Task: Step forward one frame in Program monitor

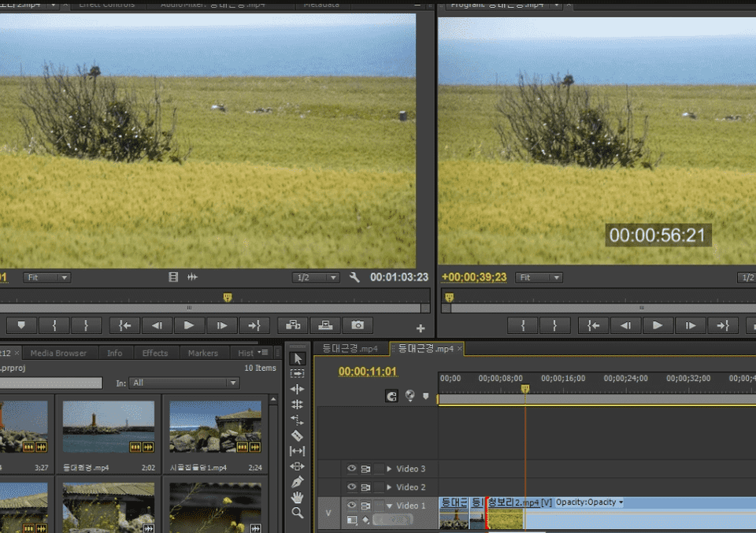Action: [x=691, y=326]
